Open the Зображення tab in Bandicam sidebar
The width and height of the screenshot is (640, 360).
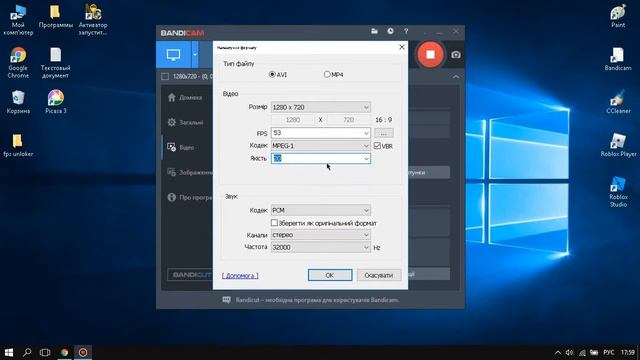tap(189, 172)
